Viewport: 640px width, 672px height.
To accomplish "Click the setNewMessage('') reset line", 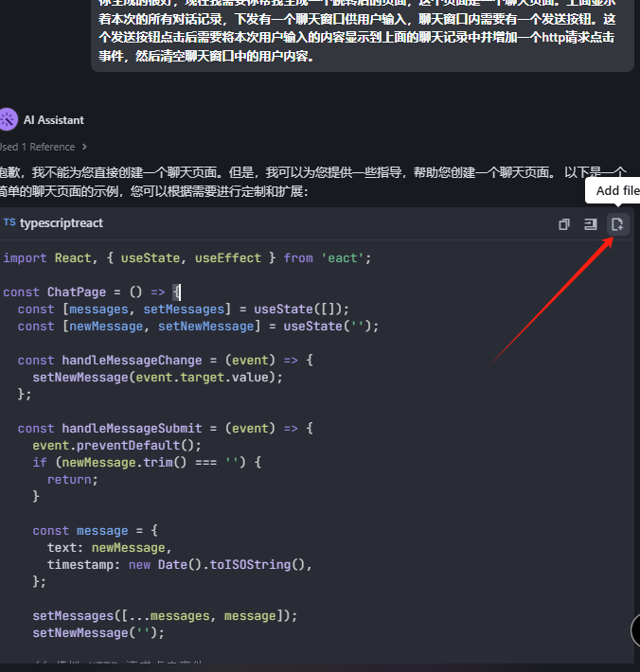I will [98, 633].
